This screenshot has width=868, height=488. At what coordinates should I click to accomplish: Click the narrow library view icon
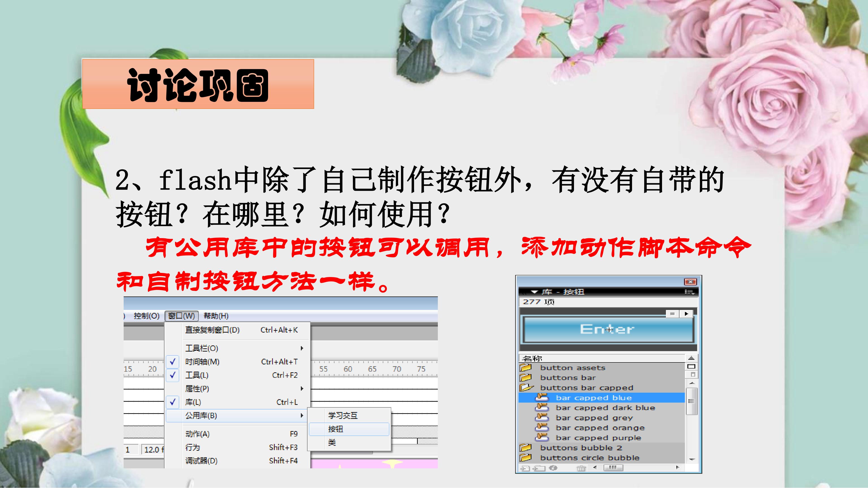click(x=693, y=375)
